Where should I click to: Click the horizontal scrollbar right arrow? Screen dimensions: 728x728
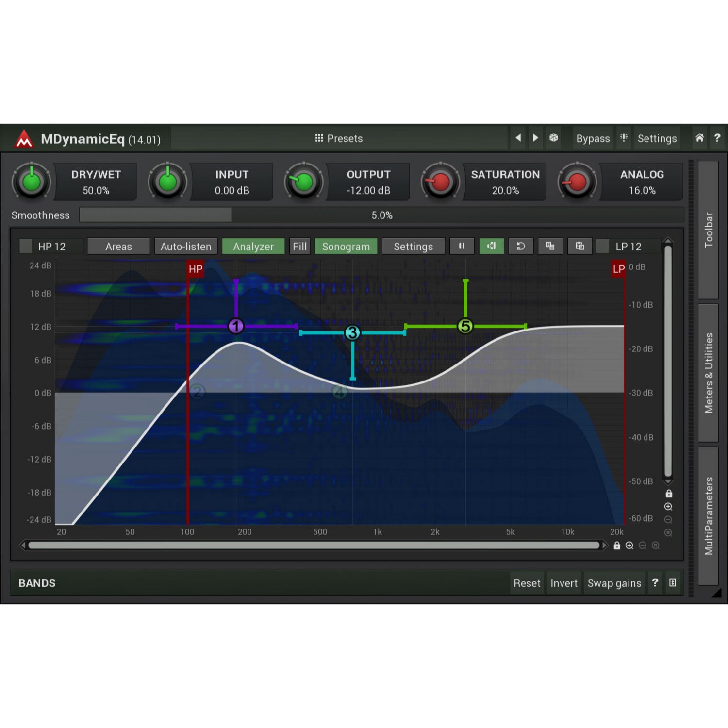[x=605, y=546]
